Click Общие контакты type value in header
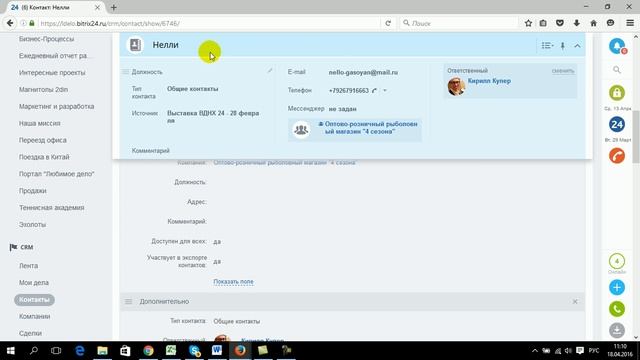Image resolution: width=640 pixels, height=360 pixels. (x=193, y=89)
